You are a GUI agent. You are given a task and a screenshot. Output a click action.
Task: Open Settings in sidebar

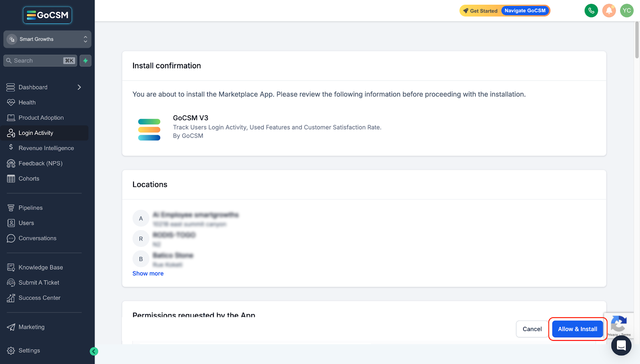tap(29, 350)
